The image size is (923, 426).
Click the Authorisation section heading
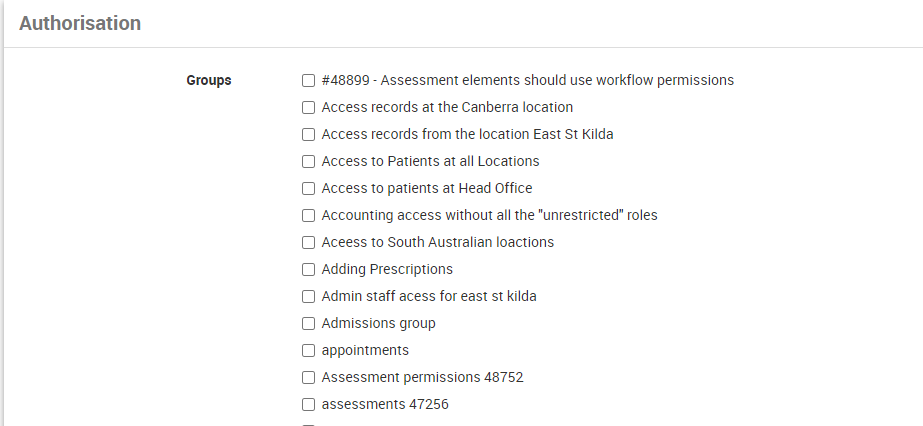coord(80,23)
